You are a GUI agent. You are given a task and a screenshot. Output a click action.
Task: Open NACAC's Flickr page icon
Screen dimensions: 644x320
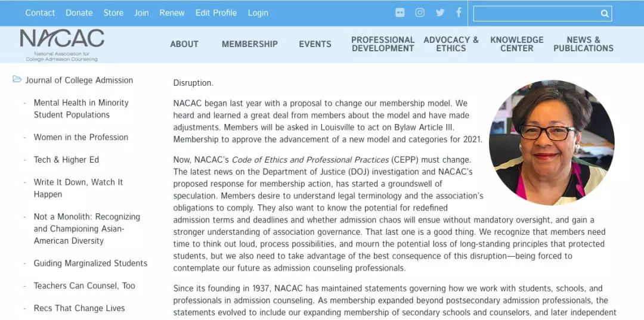[x=400, y=13]
